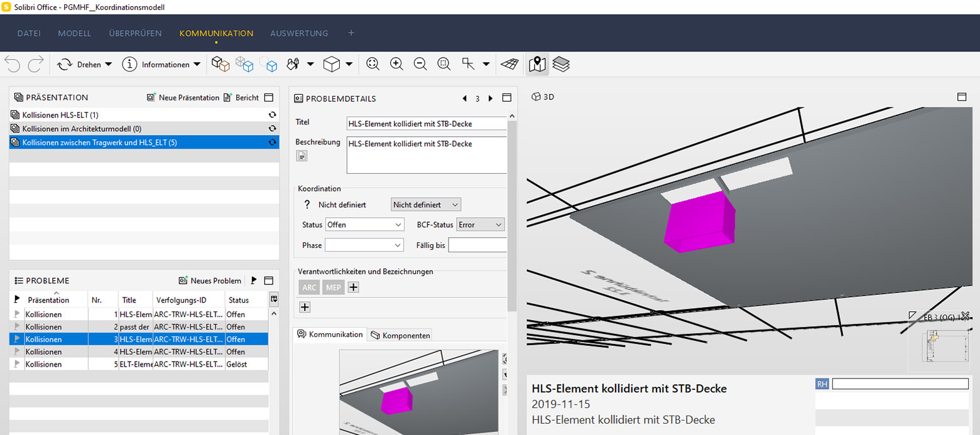Image resolution: width=980 pixels, height=435 pixels.
Task: Click the redo arrow icon
Action: (36, 64)
